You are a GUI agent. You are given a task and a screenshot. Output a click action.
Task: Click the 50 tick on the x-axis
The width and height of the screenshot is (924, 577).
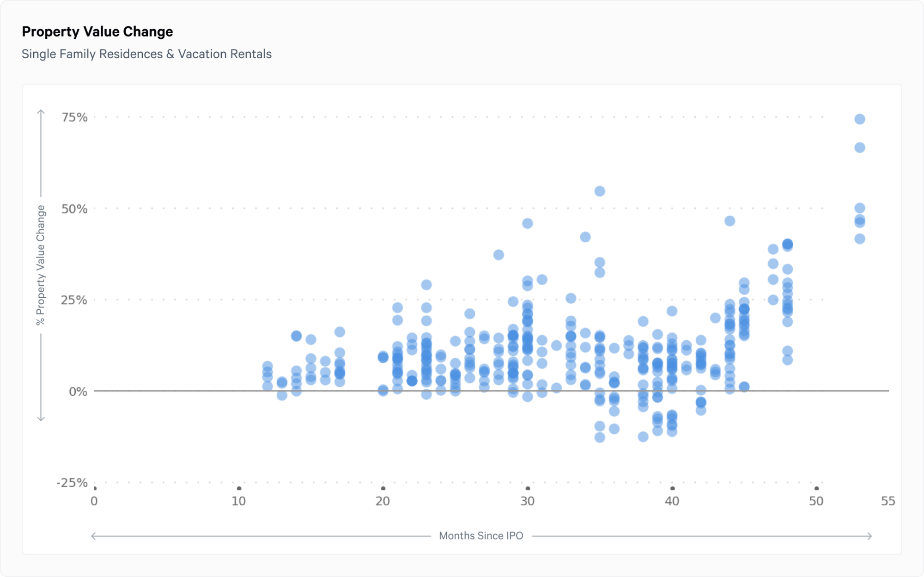coord(816,501)
